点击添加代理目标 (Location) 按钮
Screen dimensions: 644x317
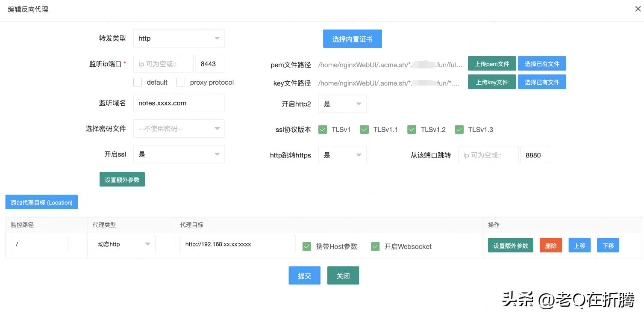coord(41,202)
